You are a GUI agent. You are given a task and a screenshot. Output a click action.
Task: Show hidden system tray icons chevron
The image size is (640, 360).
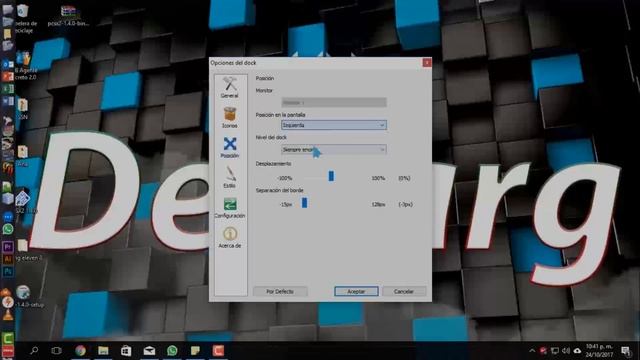point(532,351)
